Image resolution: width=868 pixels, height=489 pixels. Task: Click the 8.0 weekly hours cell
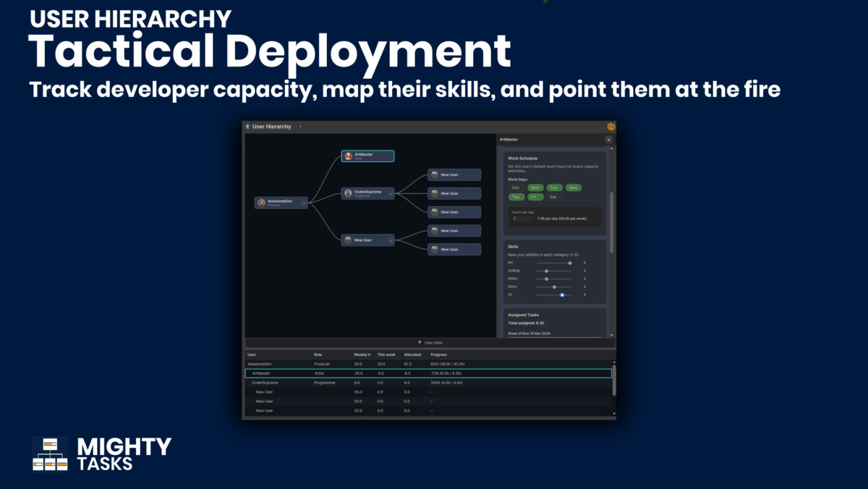[x=357, y=382]
